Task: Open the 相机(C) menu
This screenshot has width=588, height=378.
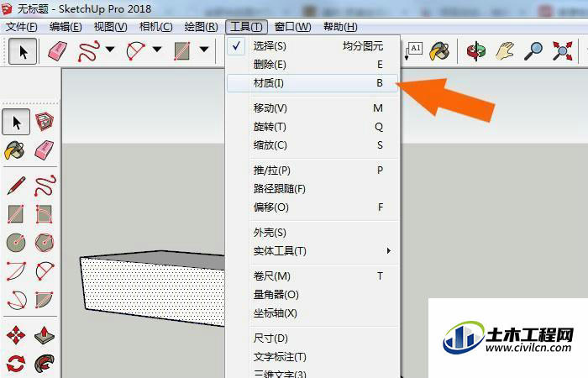Action: point(155,27)
